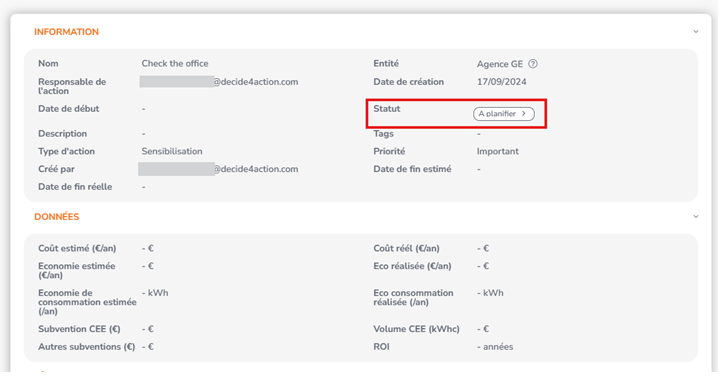Select the ROI années value
This screenshot has height=380, width=723.
pos(495,347)
